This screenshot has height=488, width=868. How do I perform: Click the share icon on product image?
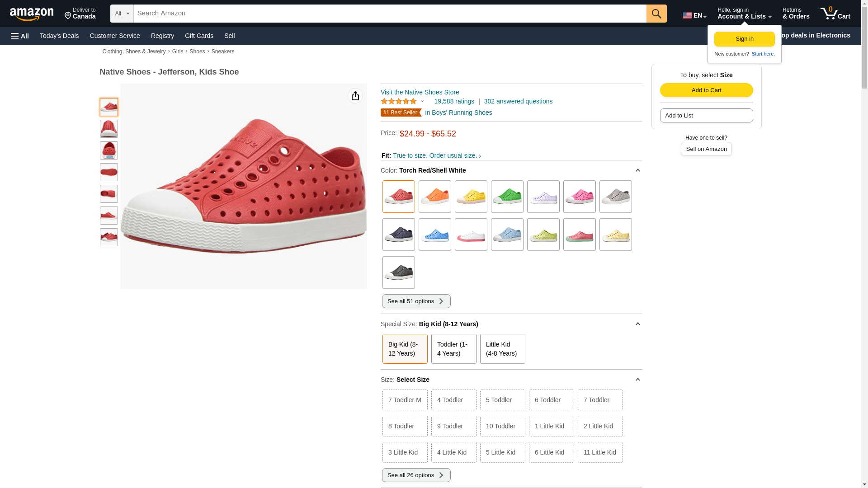[x=355, y=96]
